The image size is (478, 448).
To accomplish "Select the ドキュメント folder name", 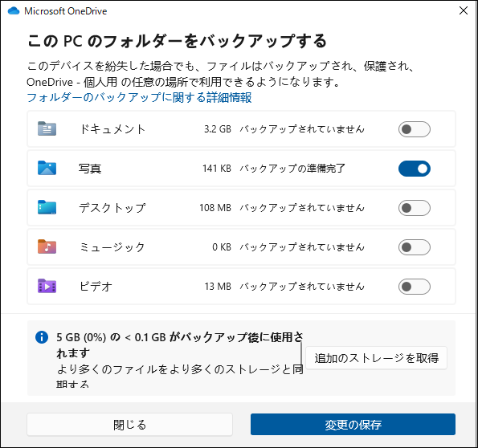I will pyautogui.click(x=112, y=129).
